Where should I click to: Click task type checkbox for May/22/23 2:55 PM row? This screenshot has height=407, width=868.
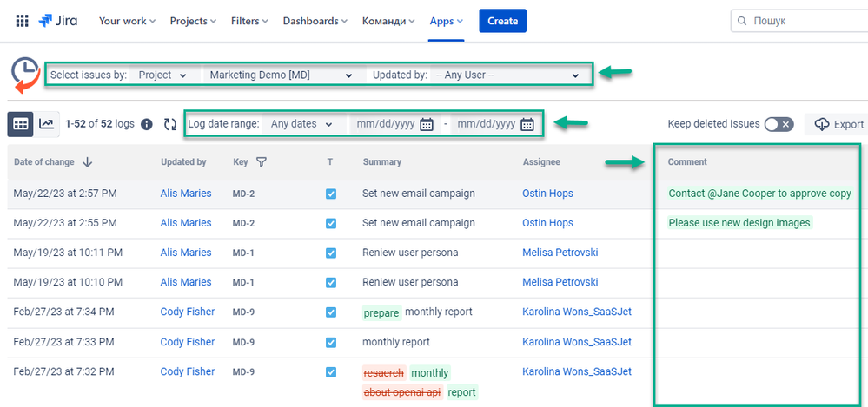[331, 223]
